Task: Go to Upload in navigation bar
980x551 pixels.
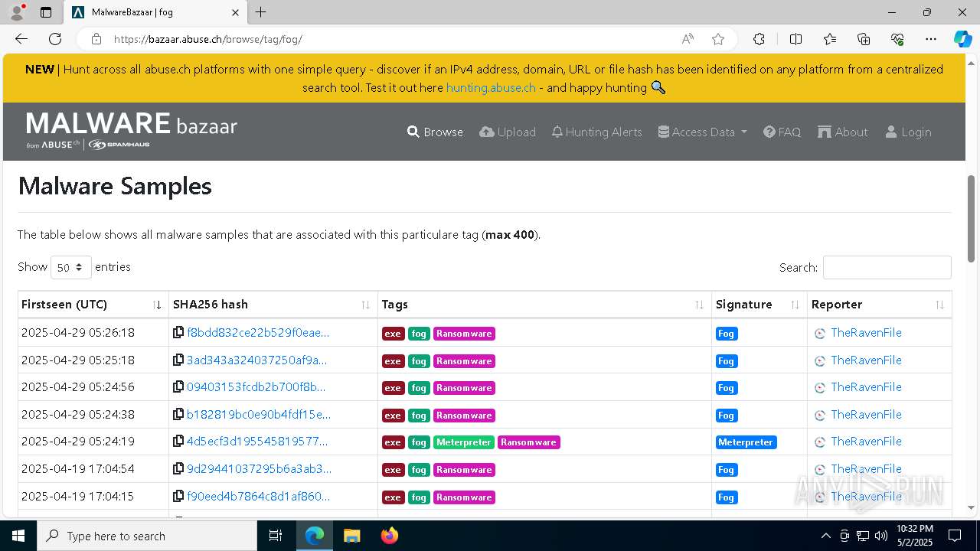Action: pos(508,132)
